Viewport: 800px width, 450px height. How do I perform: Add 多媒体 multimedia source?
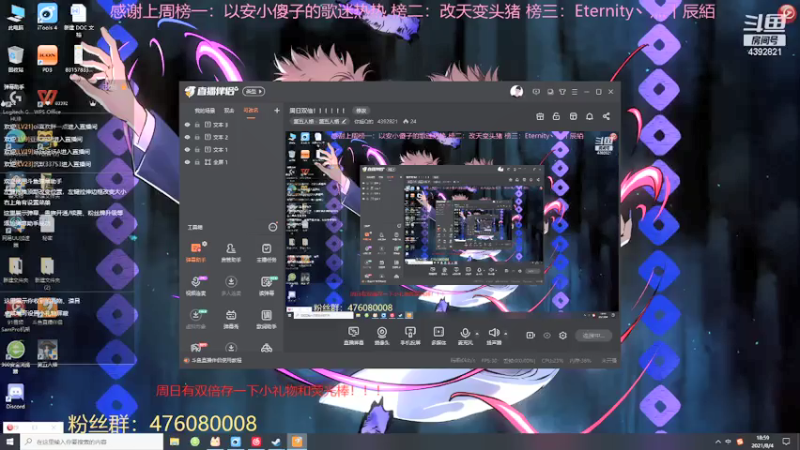coord(438,336)
